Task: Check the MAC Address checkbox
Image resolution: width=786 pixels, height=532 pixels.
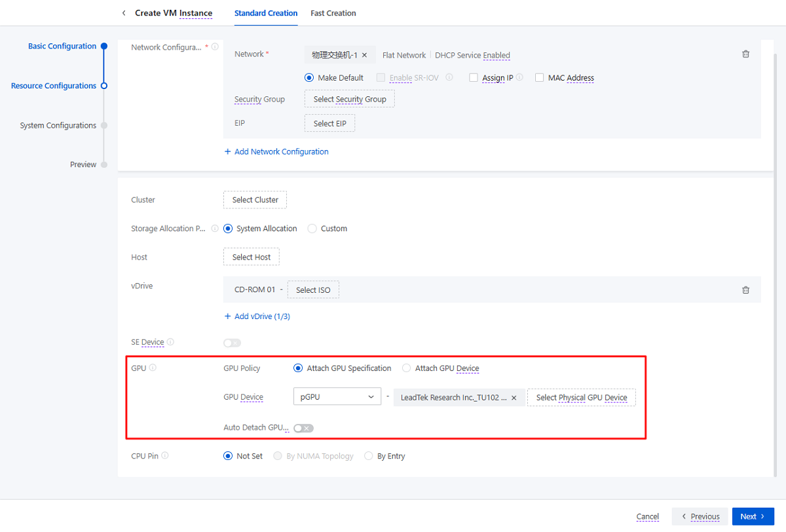Action: tap(540, 77)
